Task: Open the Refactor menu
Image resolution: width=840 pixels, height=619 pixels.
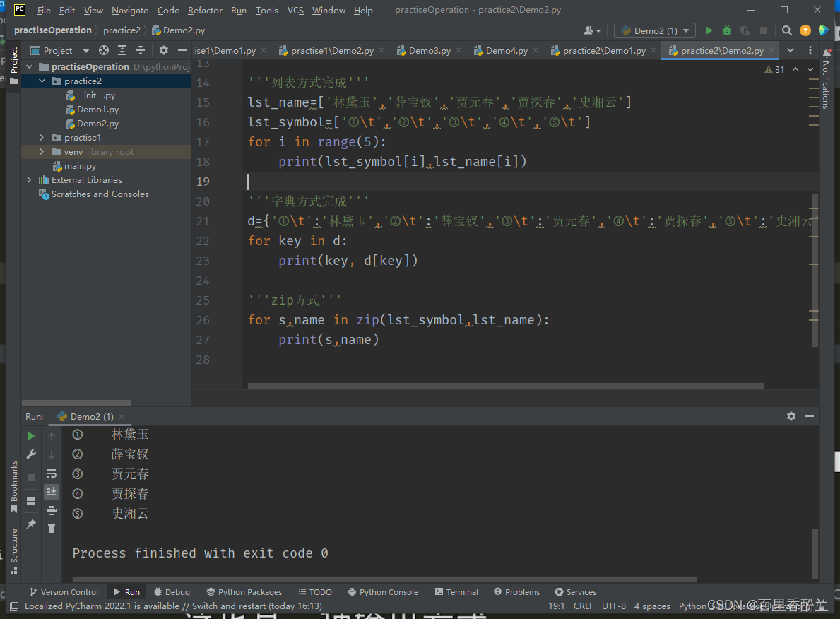Action: click(205, 10)
